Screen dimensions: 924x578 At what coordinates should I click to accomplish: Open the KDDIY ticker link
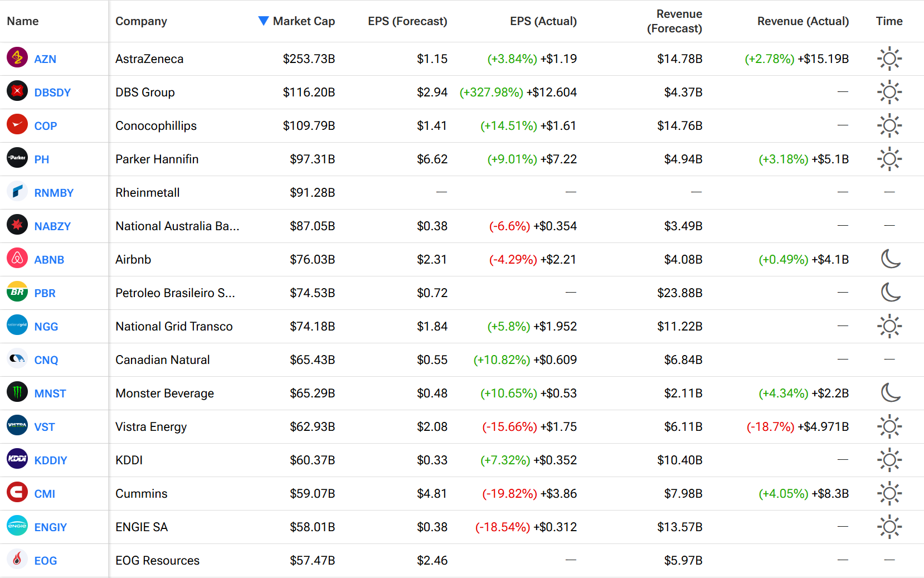pyautogui.click(x=51, y=460)
